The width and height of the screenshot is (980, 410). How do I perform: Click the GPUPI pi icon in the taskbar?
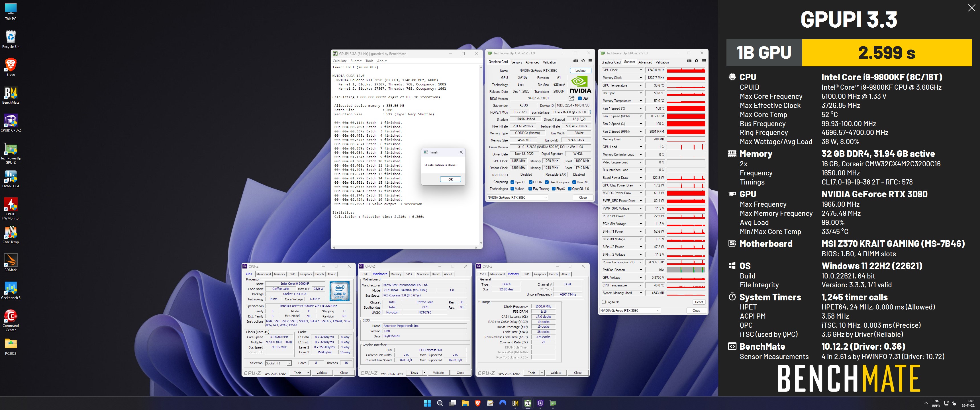click(x=528, y=403)
